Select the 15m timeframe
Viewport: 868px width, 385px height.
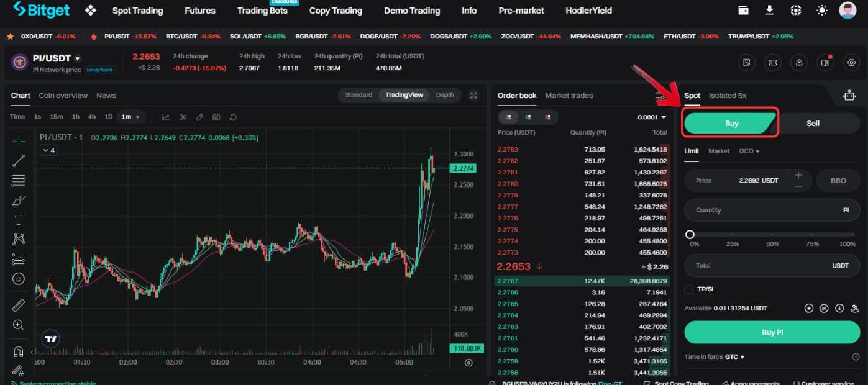(x=57, y=117)
